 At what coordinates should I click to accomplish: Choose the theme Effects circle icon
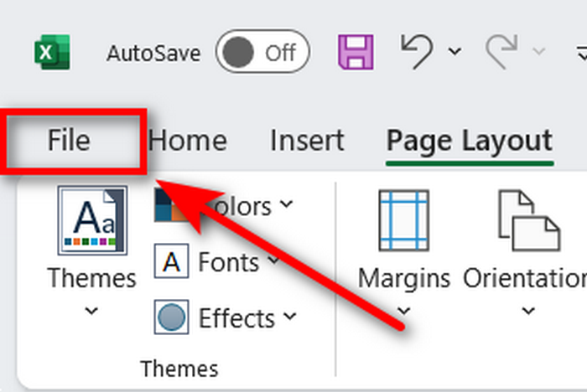pos(171,318)
